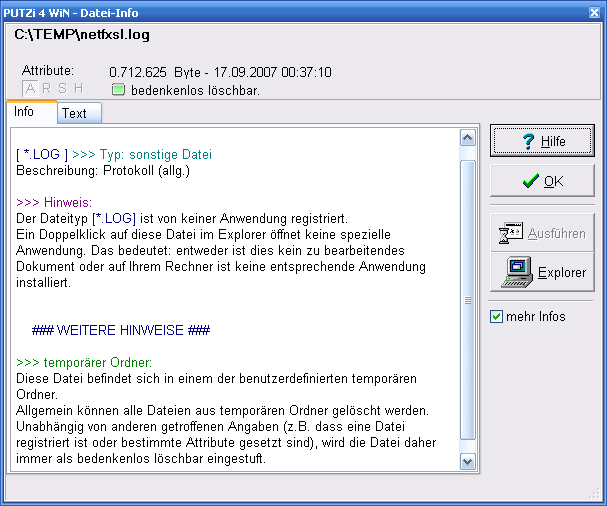Confirm with the OK button
The width and height of the screenshot is (607, 506).
pyautogui.click(x=542, y=181)
